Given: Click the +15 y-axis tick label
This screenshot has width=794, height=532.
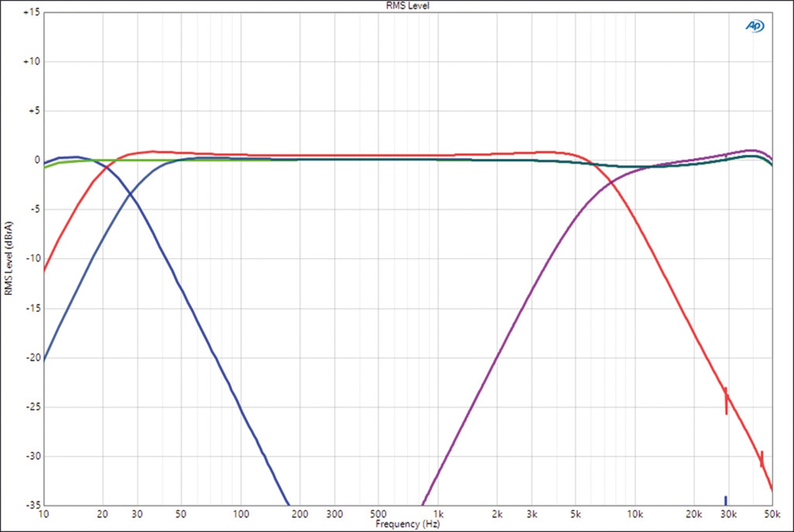Looking at the screenshot, I should 32,12.
